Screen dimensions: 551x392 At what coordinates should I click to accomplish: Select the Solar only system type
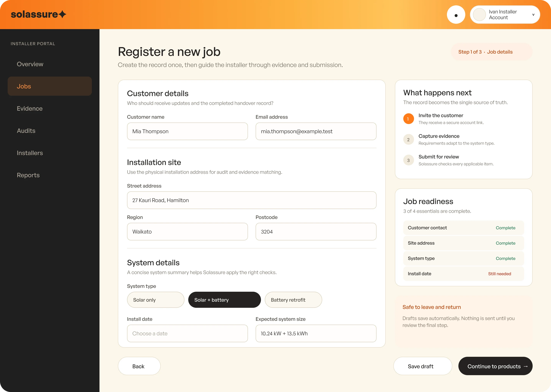click(156, 300)
